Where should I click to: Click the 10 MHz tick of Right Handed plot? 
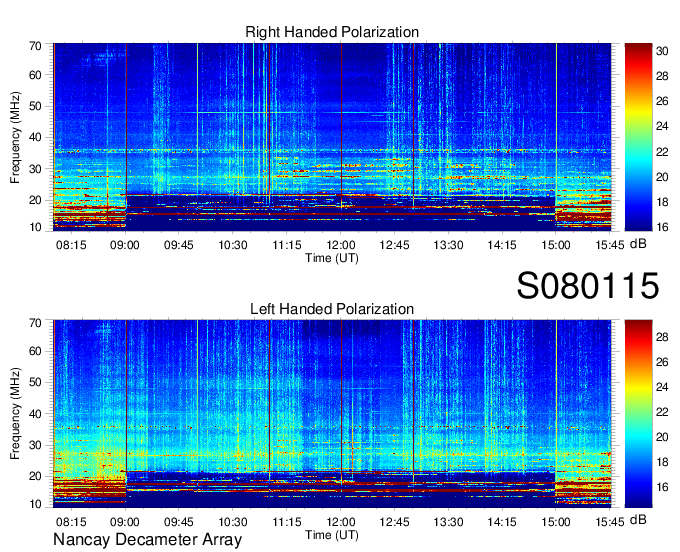pos(35,227)
